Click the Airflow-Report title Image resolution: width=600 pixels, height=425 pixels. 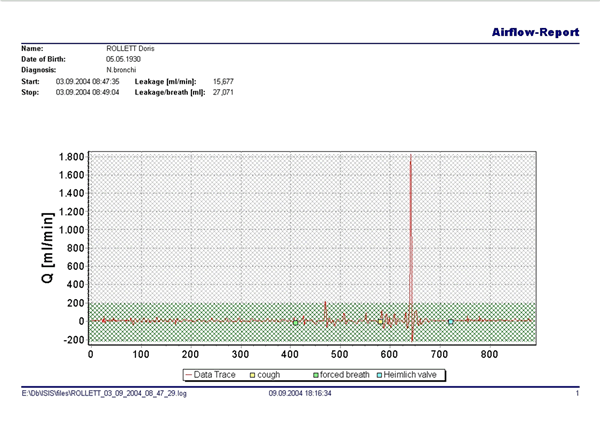click(x=535, y=32)
